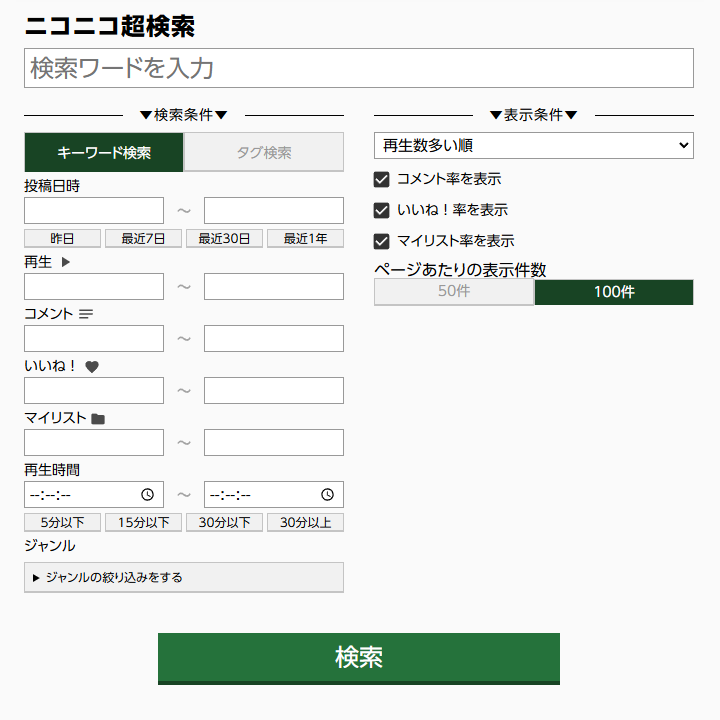
Task: Click the 再生 minimum count field
Action: (x=94, y=287)
